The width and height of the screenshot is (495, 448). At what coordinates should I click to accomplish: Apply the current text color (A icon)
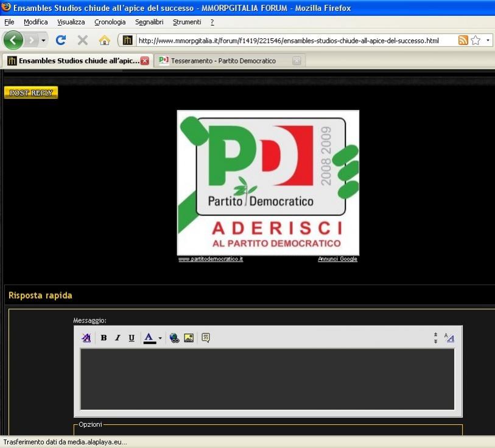[150, 338]
